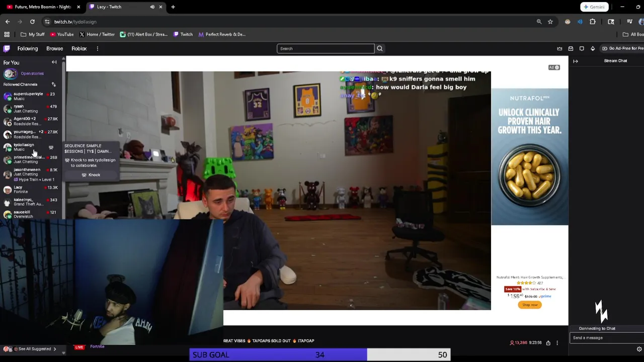The width and height of the screenshot is (644, 362).
Task: Open stream options three-dot menu by share icon
Action: click(x=557, y=343)
